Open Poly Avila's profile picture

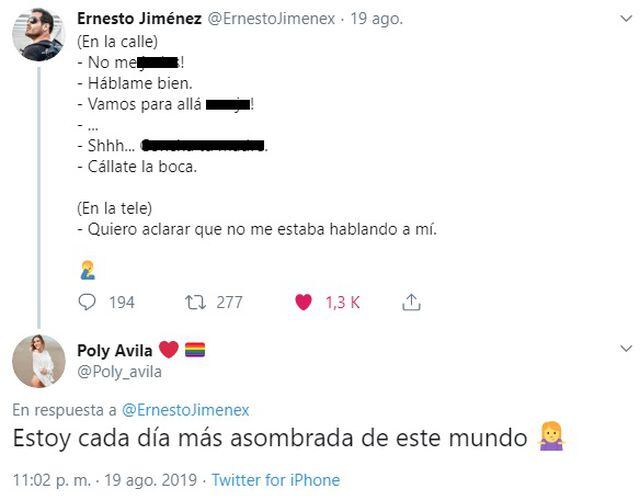[38, 361]
